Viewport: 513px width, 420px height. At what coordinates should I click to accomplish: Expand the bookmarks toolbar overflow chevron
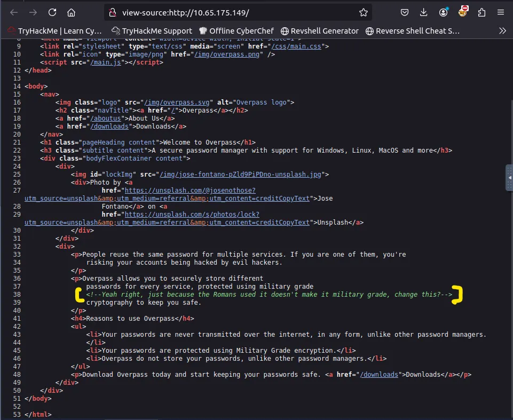click(x=502, y=31)
